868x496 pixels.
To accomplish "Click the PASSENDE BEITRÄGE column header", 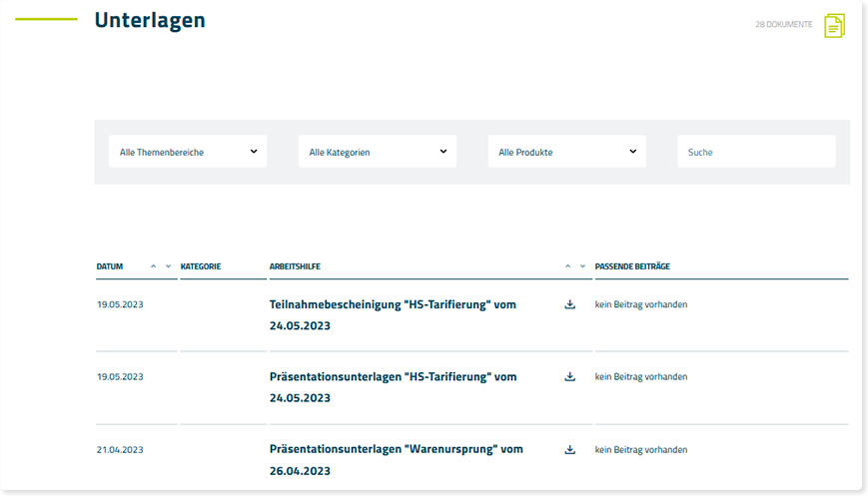I will 632,266.
